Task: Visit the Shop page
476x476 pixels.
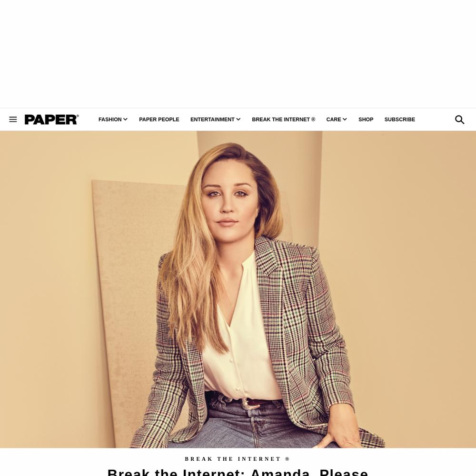Action: tap(366, 119)
